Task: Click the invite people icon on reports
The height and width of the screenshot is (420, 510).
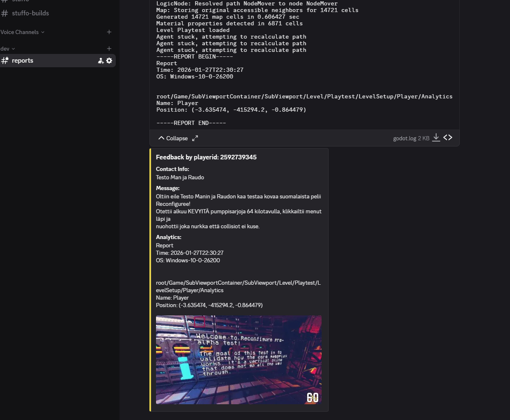Action: [100, 61]
